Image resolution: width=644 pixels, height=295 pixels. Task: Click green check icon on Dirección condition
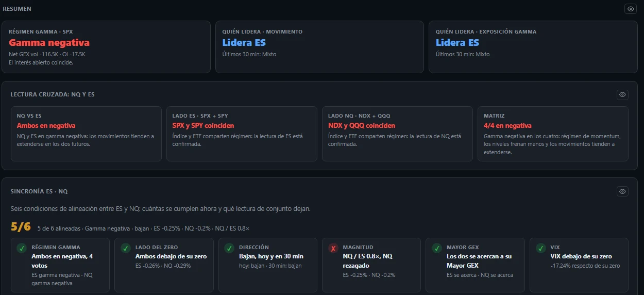229,249
